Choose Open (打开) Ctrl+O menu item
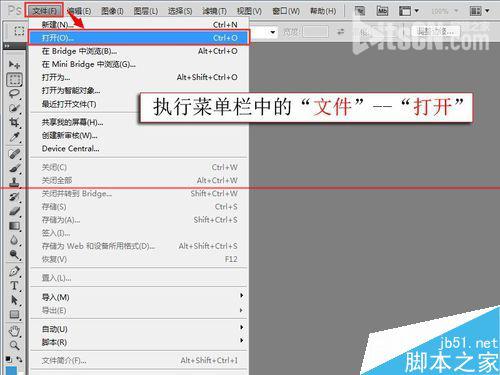500x375 pixels. tap(139, 38)
